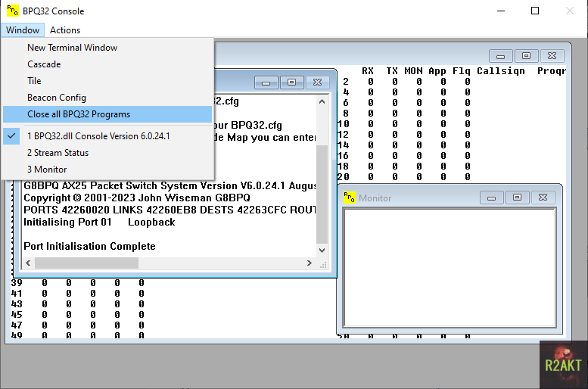588x389 pixels.
Task: Maximize the Monitor child window
Action: pyautogui.click(x=517, y=198)
